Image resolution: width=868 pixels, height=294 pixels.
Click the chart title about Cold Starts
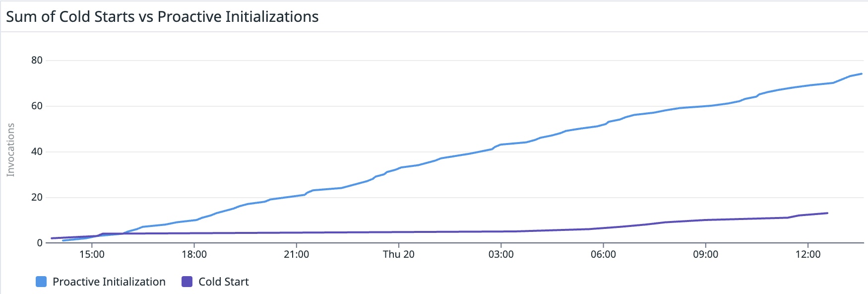tap(162, 16)
